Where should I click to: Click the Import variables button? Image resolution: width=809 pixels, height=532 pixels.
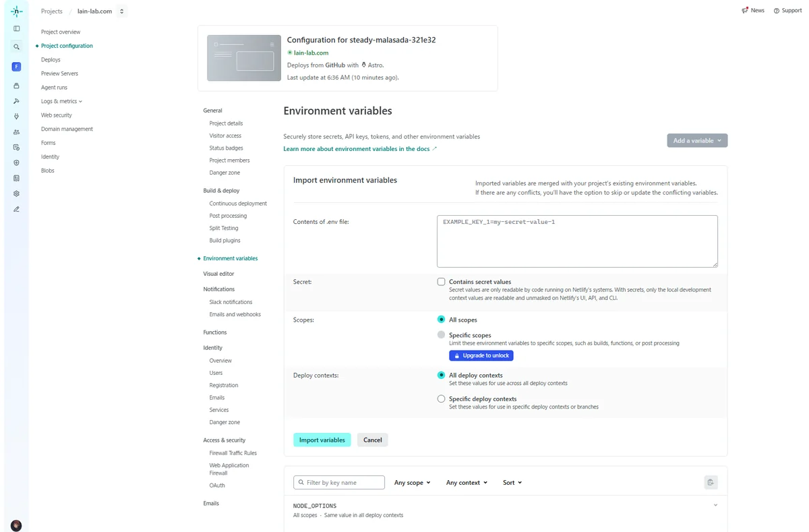(322, 440)
